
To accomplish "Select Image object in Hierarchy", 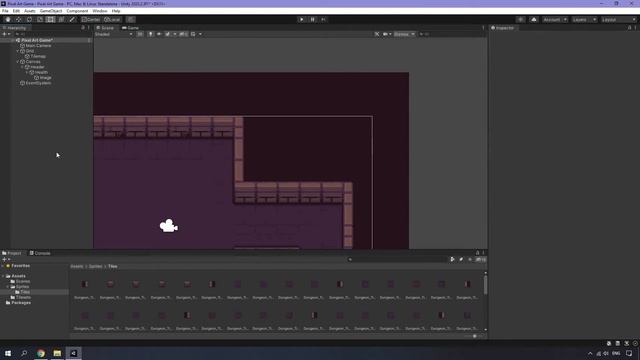I will point(45,78).
